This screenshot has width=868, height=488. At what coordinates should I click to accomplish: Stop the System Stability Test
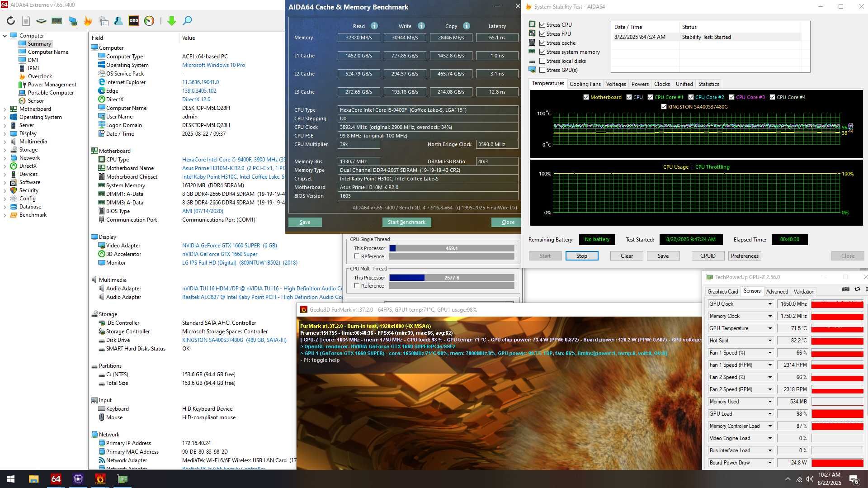(x=582, y=256)
